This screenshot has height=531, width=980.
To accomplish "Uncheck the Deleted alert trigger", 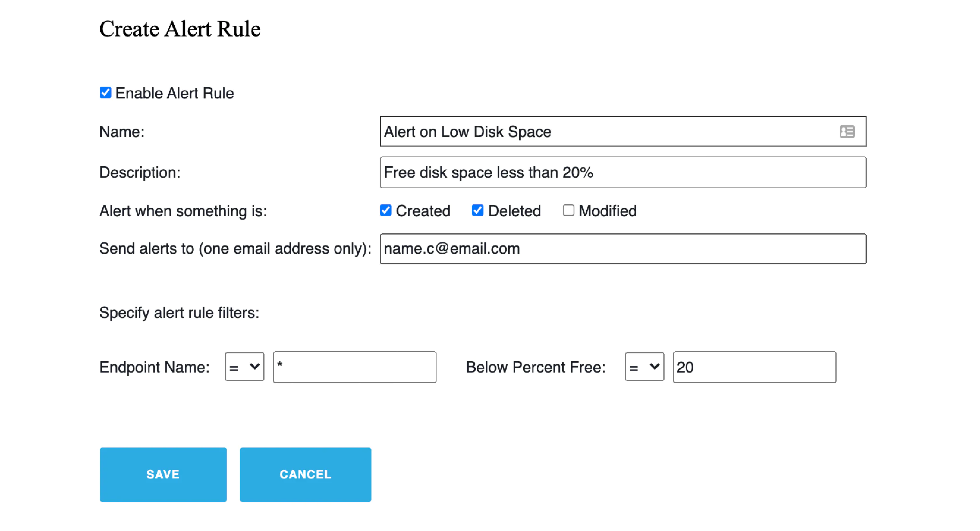I will 477,211.
